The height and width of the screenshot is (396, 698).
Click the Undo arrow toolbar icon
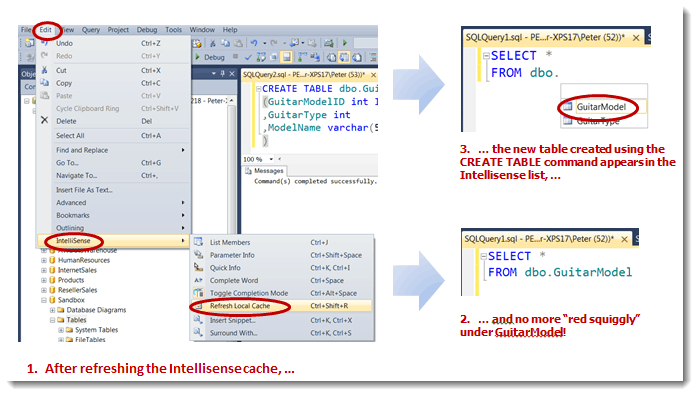254,43
